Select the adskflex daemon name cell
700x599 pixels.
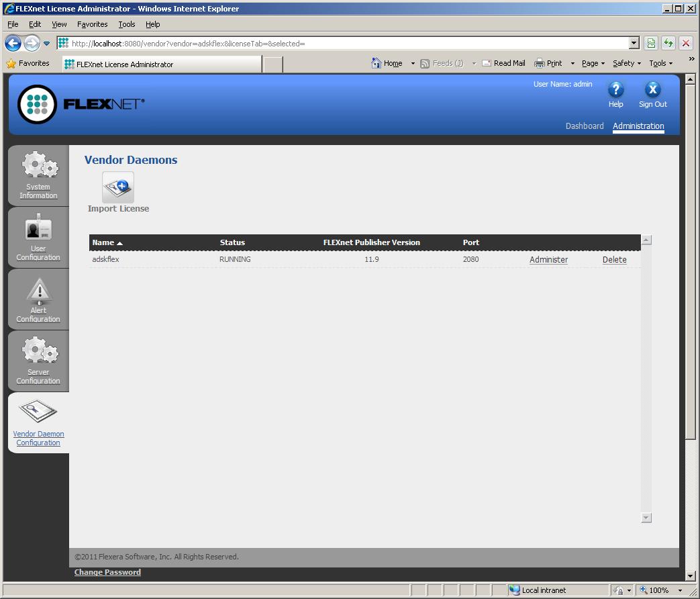(105, 259)
